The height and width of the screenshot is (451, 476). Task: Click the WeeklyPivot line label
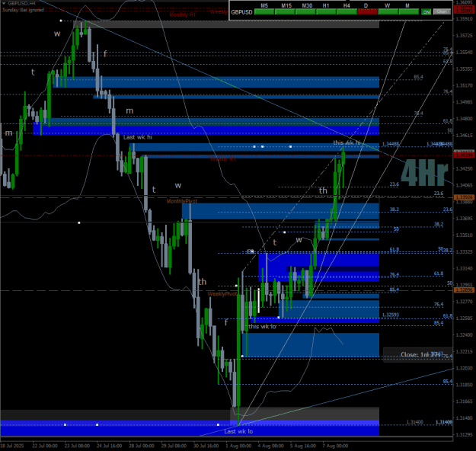[x=222, y=294]
